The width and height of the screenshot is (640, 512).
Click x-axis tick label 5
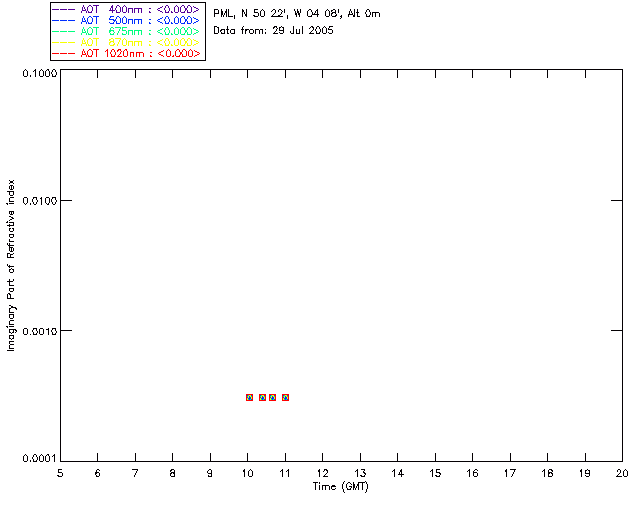tap(60, 473)
